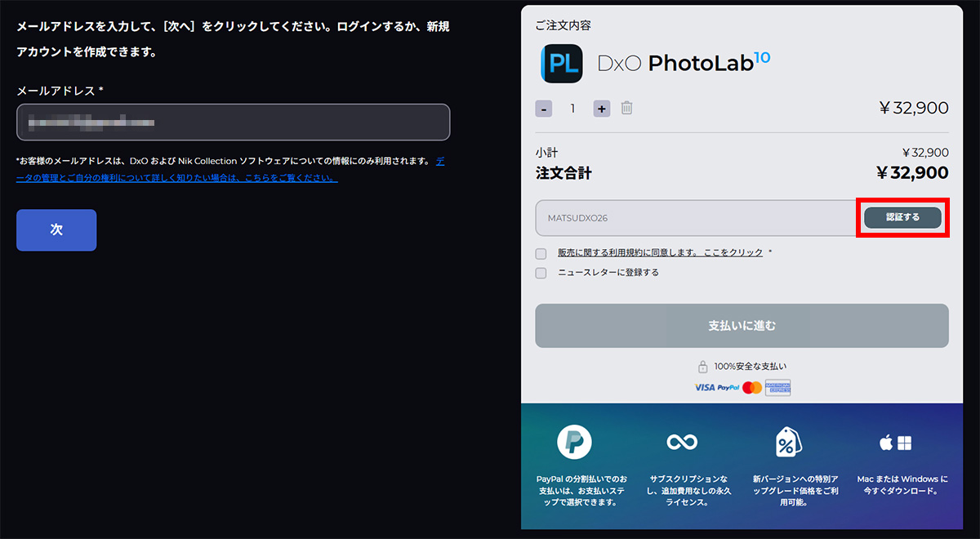Click the 注文合計 total label
The width and height of the screenshot is (980, 539).
coord(563,173)
